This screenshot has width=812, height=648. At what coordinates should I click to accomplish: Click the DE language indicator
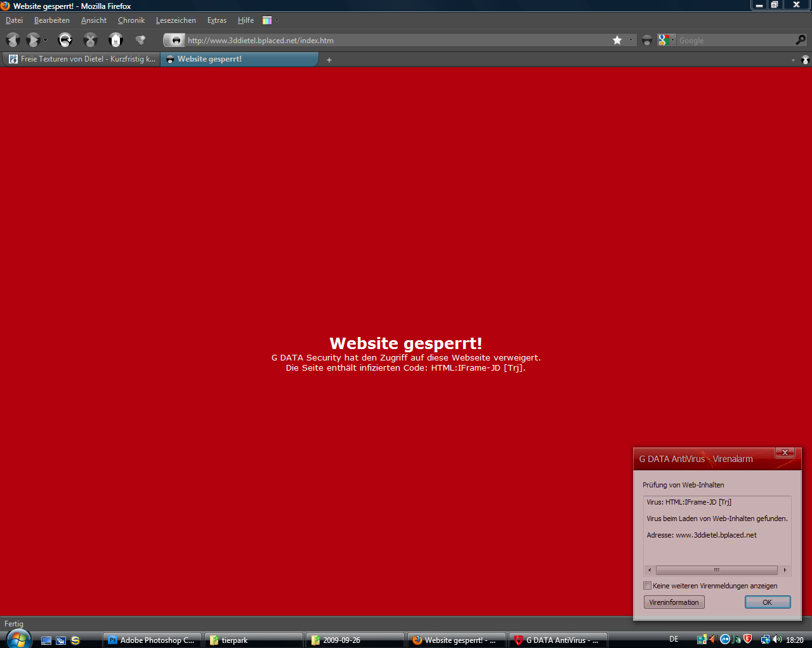[674, 639]
